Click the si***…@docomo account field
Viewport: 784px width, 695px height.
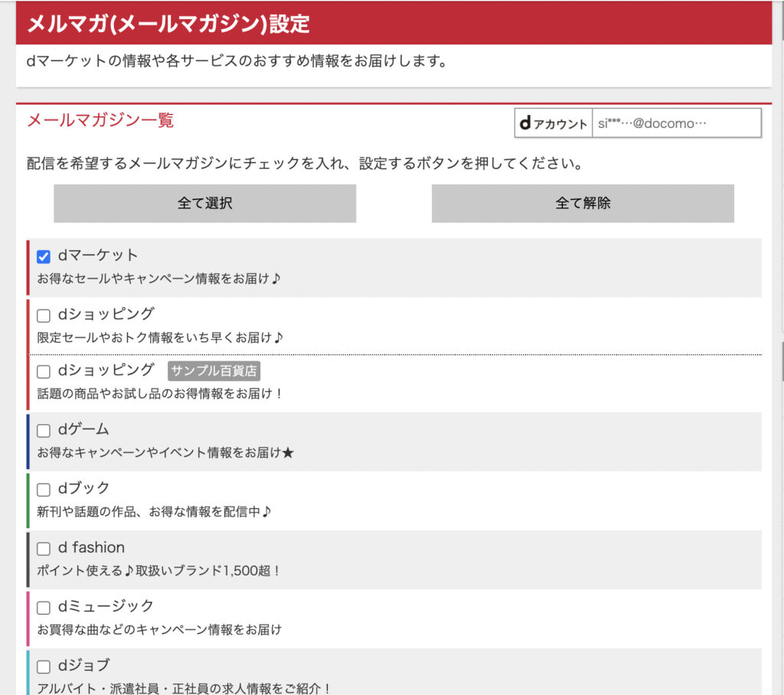(x=677, y=123)
